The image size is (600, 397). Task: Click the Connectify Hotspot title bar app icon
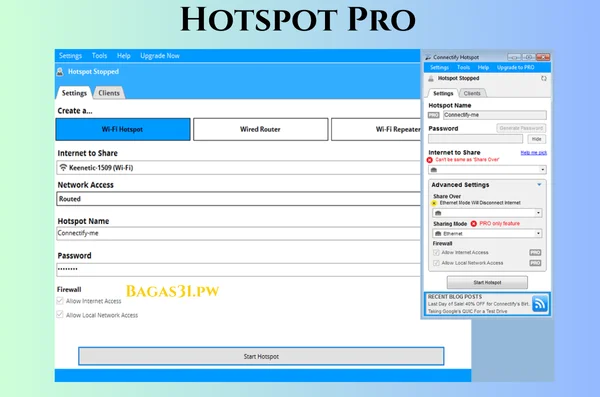pyautogui.click(x=428, y=57)
